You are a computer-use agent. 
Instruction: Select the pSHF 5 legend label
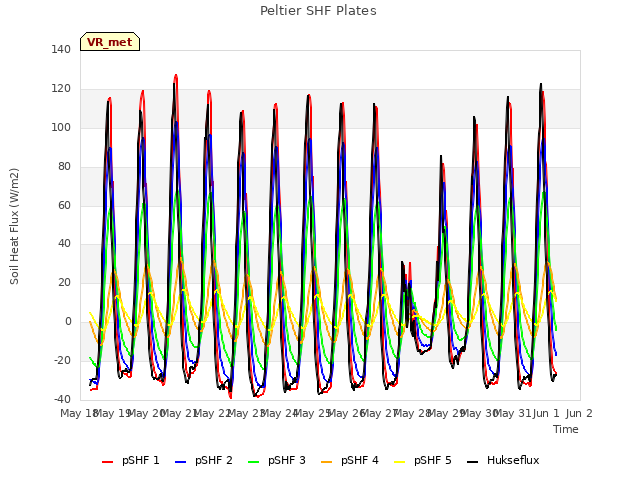click(x=433, y=460)
